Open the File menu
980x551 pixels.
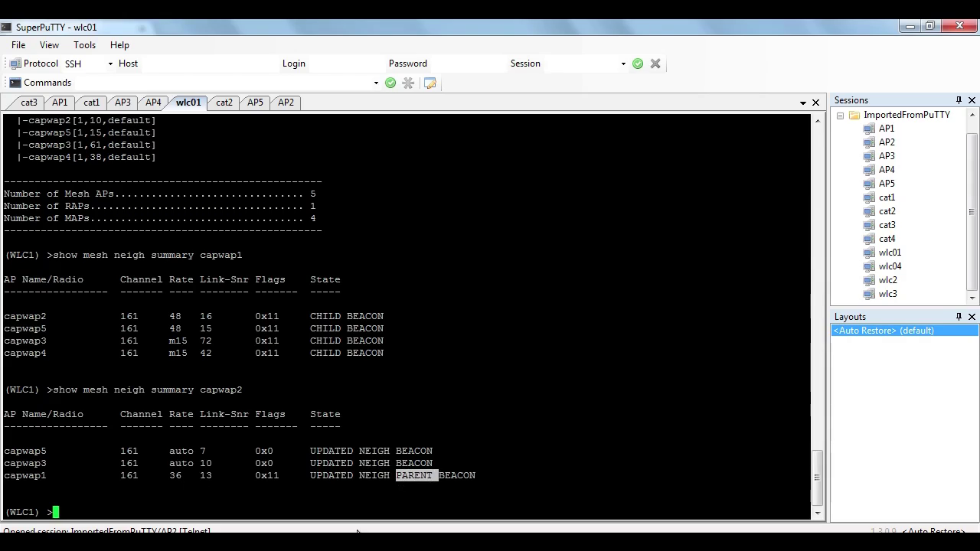pos(18,45)
